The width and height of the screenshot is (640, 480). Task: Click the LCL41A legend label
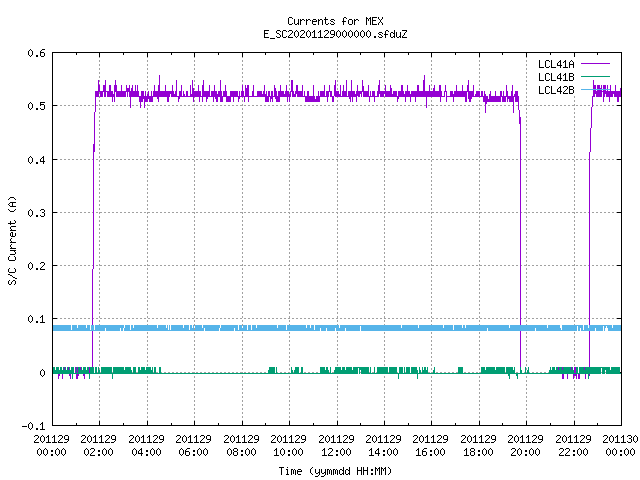(556, 64)
